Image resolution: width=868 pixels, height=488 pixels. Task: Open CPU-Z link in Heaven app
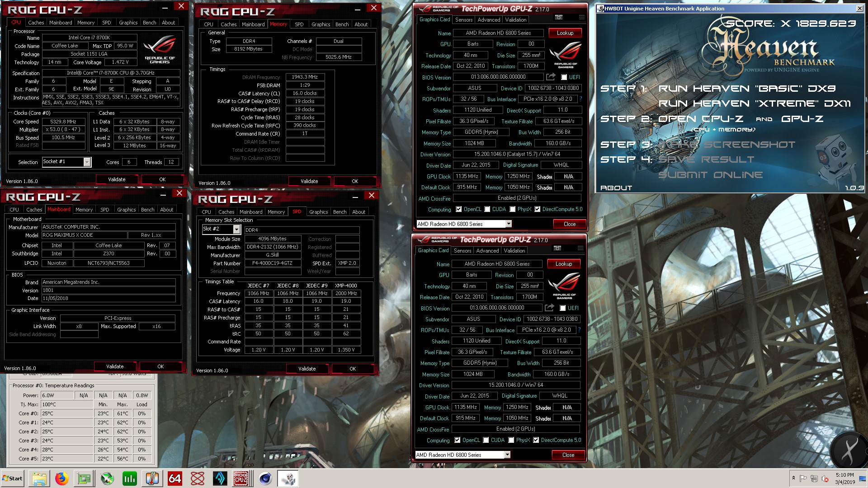click(x=701, y=119)
